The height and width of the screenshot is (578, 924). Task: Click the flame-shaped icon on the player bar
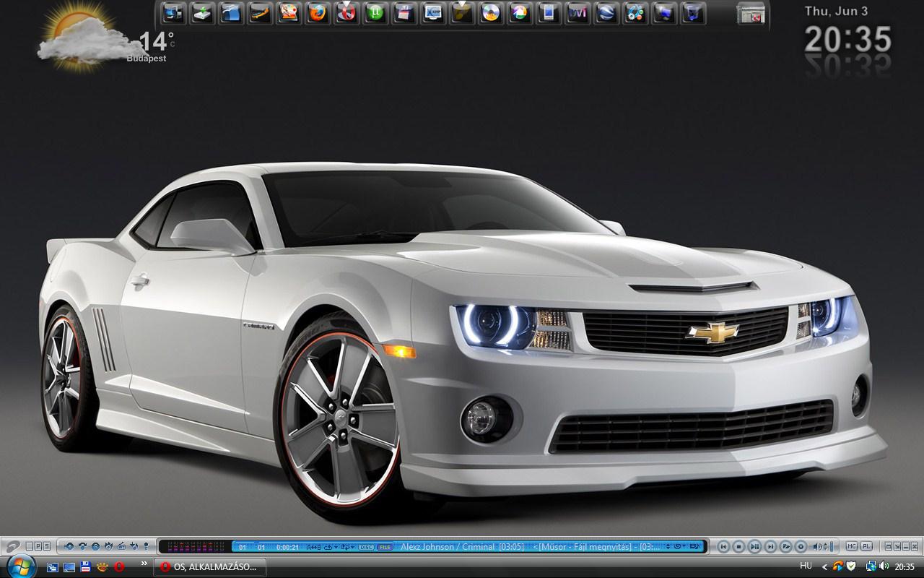[108, 546]
